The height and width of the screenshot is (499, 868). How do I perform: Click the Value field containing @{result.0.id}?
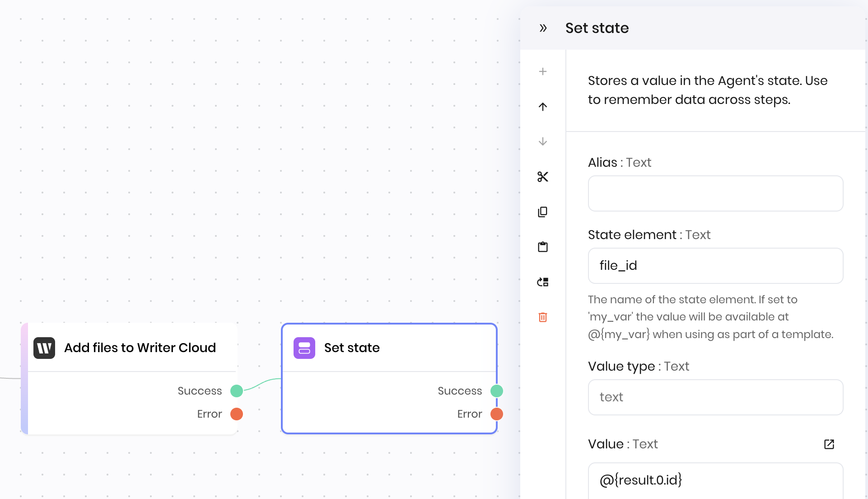(x=715, y=480)
